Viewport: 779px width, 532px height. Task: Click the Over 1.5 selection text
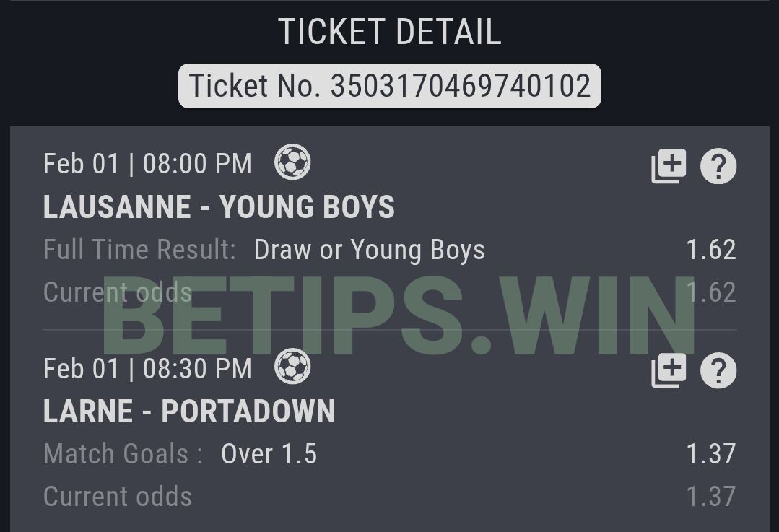[x=269, y=453]
